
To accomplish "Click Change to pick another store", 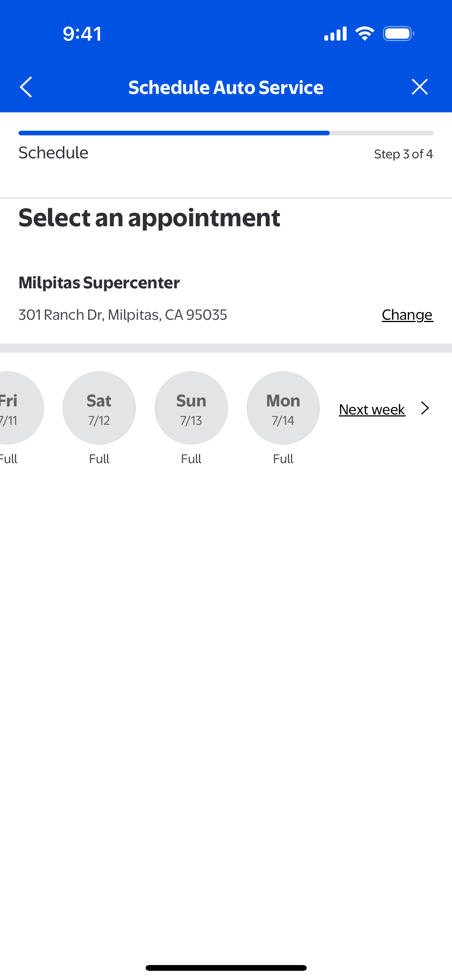I will (x=407, y=315).
